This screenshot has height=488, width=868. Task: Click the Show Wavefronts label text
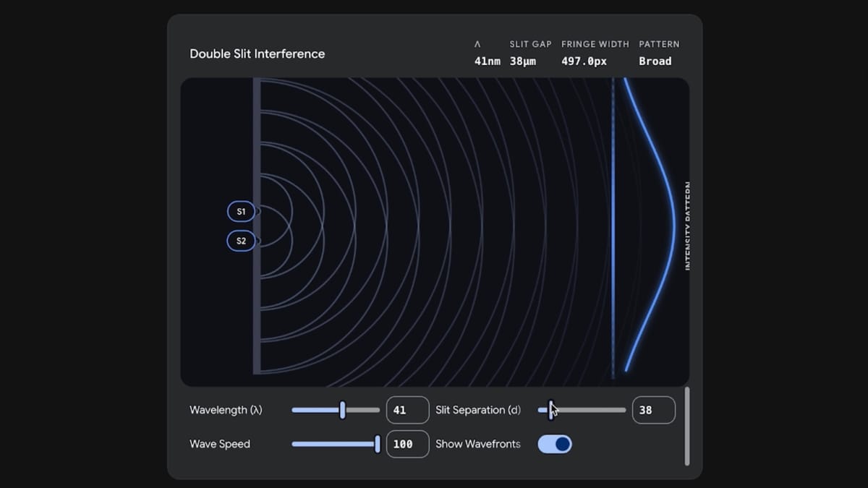click(477, 444)
